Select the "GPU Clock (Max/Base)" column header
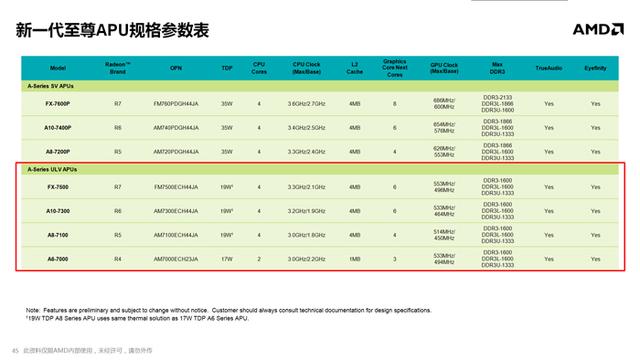The height and width of the screenshot is (360, 640). (x=444, y=68)
